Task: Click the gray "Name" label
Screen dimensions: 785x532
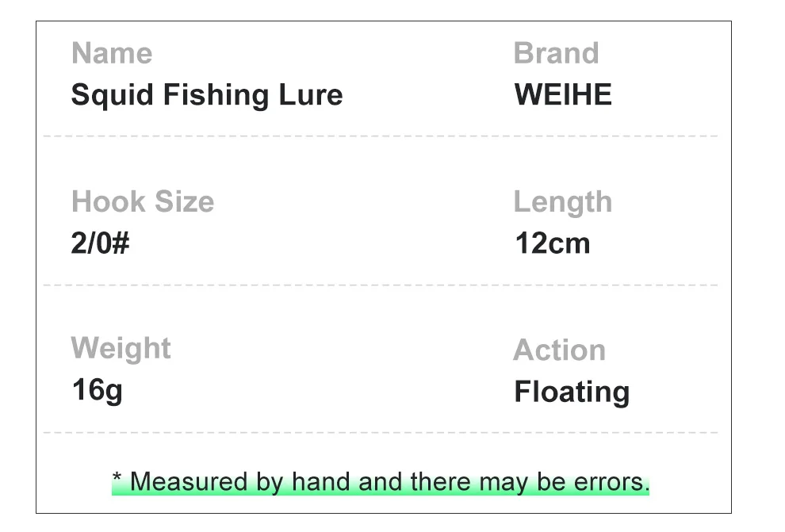Action: pyautogui.click(x=111, y=54)
